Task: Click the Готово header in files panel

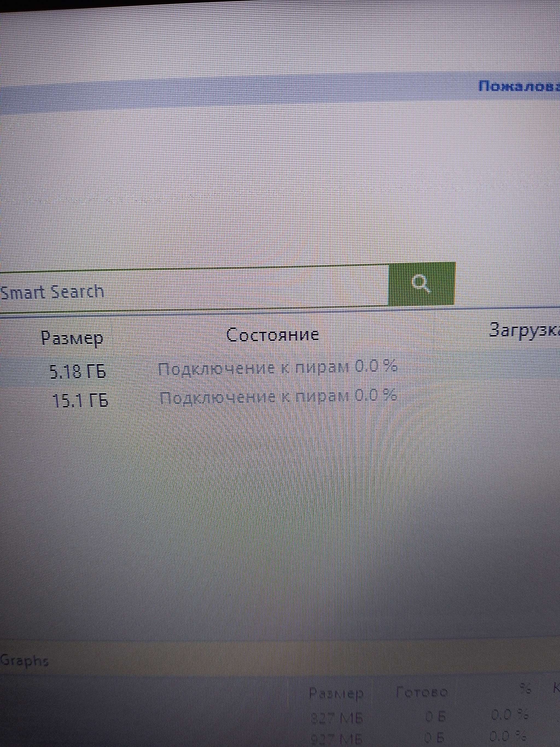Action: point(422,692)
